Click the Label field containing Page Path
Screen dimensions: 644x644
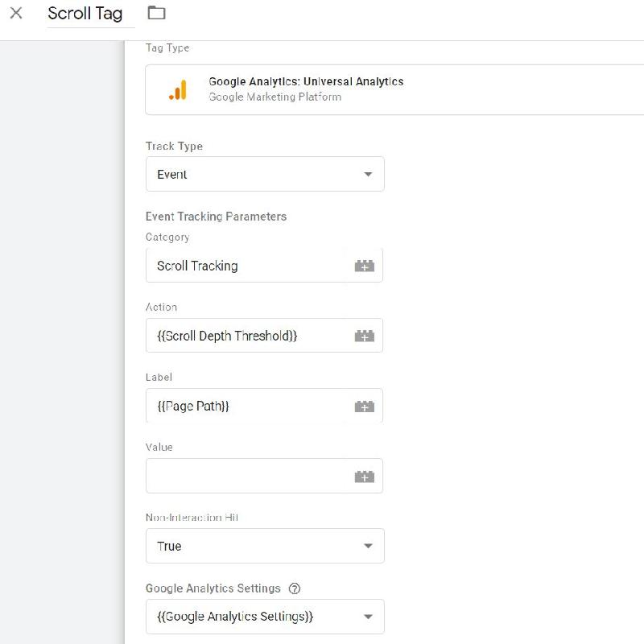246,407
